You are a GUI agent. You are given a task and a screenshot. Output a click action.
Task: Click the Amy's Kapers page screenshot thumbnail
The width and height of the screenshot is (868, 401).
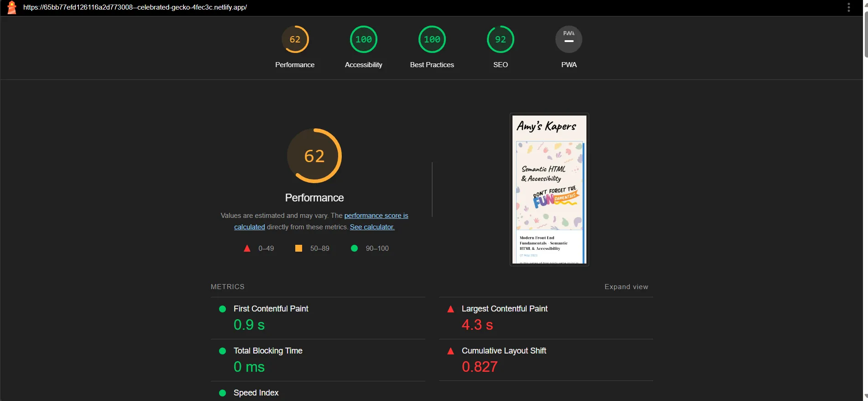549,190
